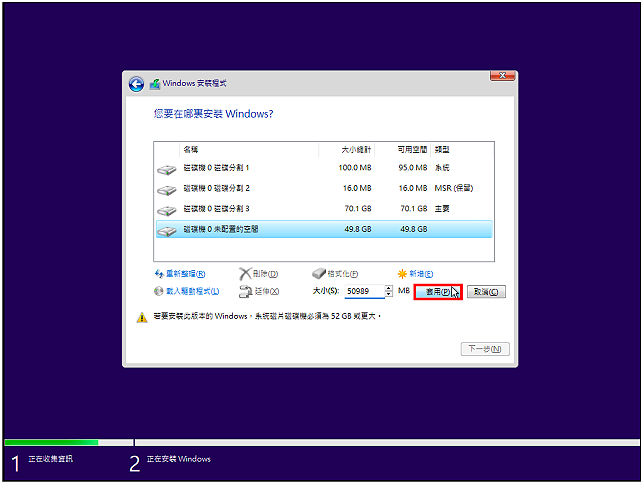Click the Delete link 刪除(D)

coord(265,274)
